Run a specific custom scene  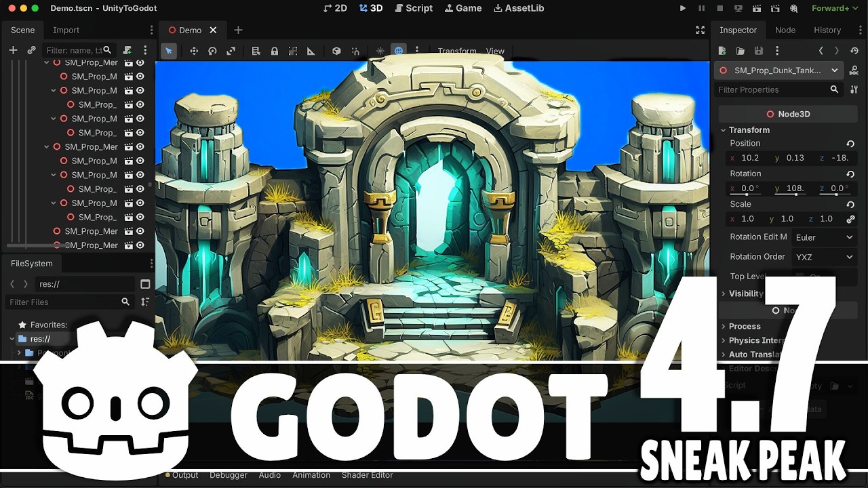[x=774, y=8]
